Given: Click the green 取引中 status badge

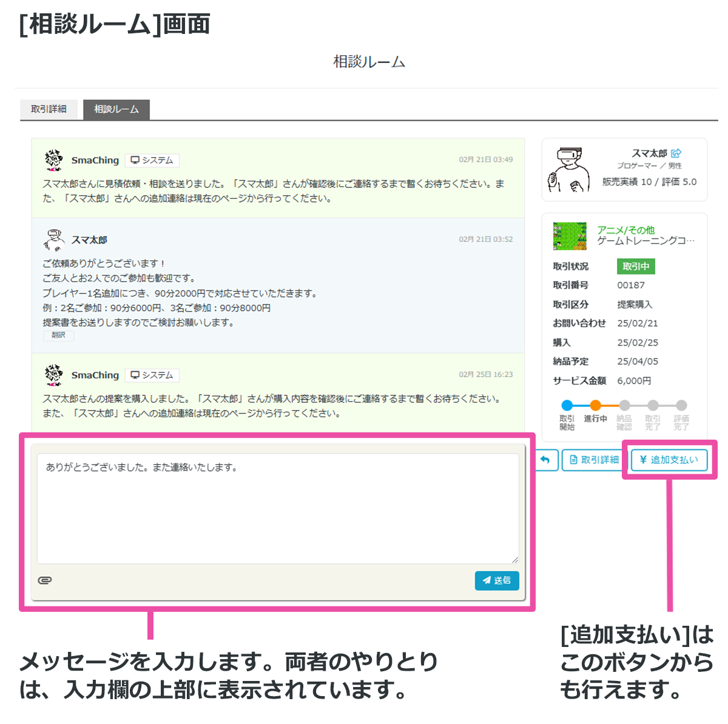Looking at the screenshot, I should [x=636, y=266].
